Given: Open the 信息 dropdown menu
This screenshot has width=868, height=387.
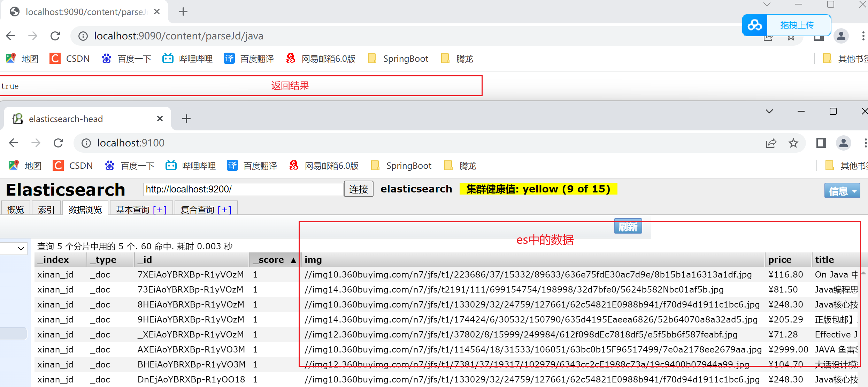Looking at the screenshot, I should (842, 191).
